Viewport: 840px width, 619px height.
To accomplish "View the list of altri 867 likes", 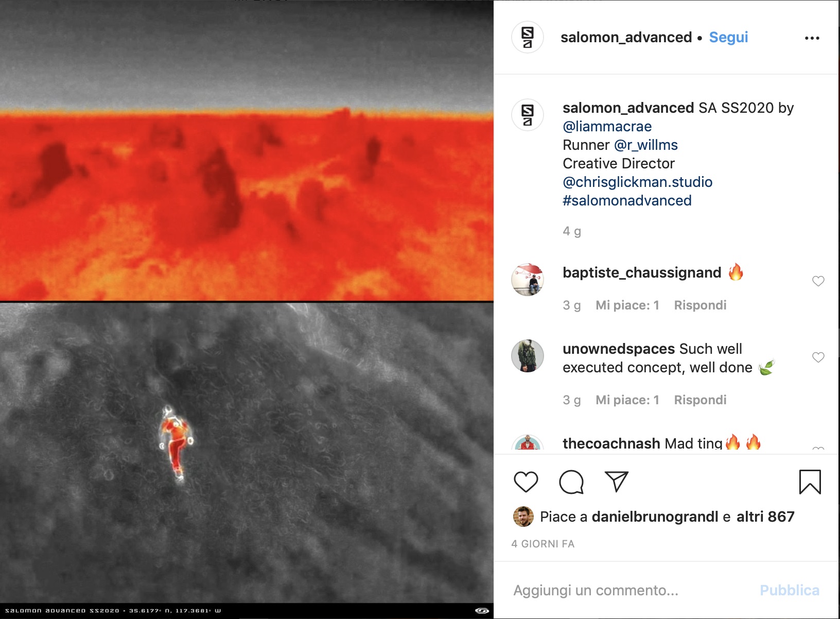I will click(765, 517).
